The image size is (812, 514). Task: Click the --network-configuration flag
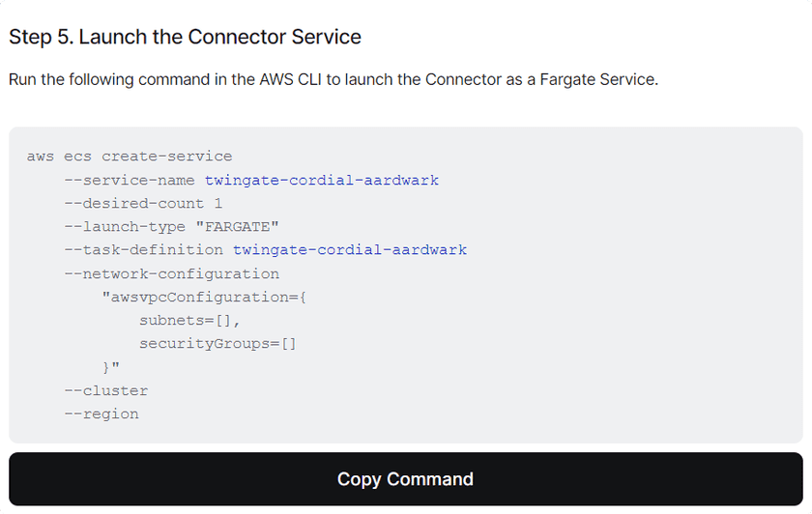(x=171, y=273)
